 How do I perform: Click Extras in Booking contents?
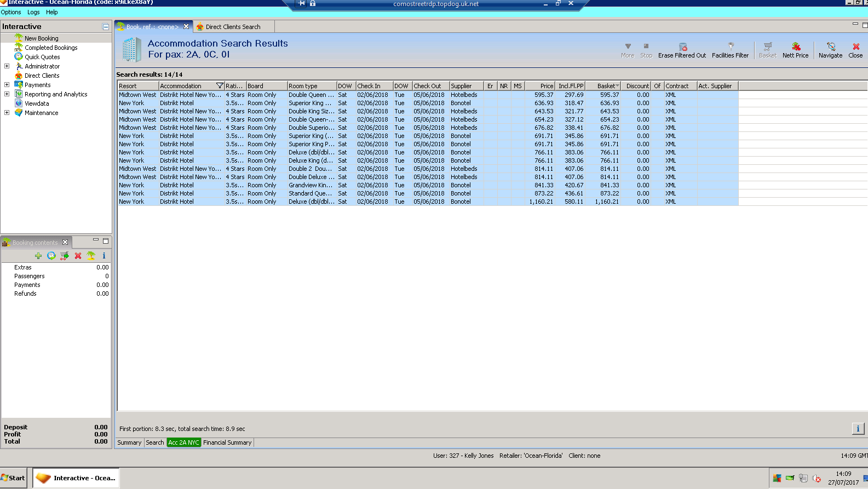pyautogui.click(x=23, y=267)
